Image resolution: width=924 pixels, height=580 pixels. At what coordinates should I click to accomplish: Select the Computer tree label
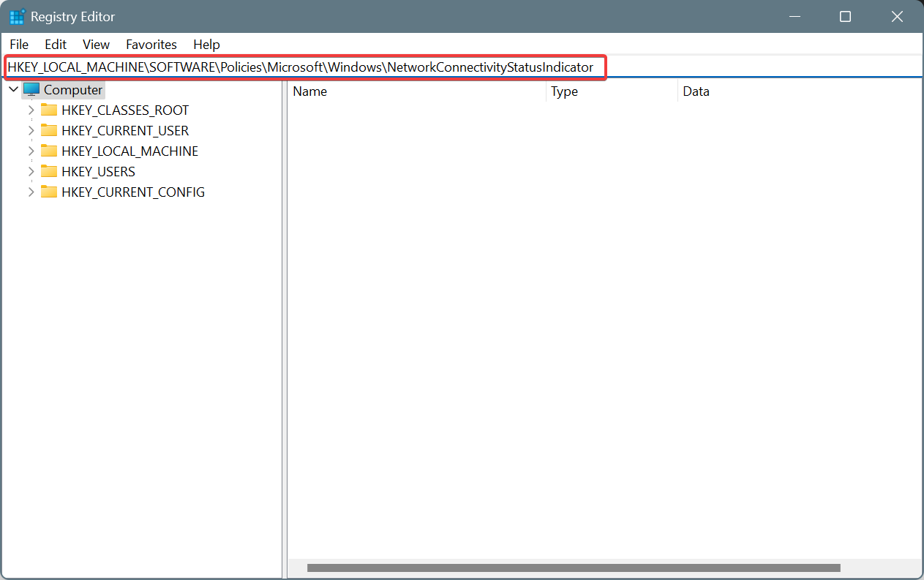point(73,89)
